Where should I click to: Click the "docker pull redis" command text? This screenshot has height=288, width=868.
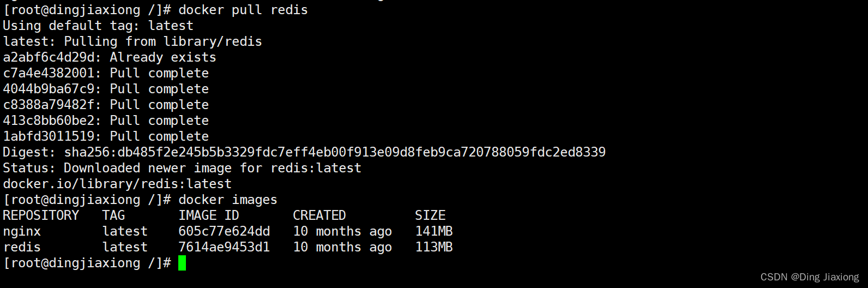(243, 10)
